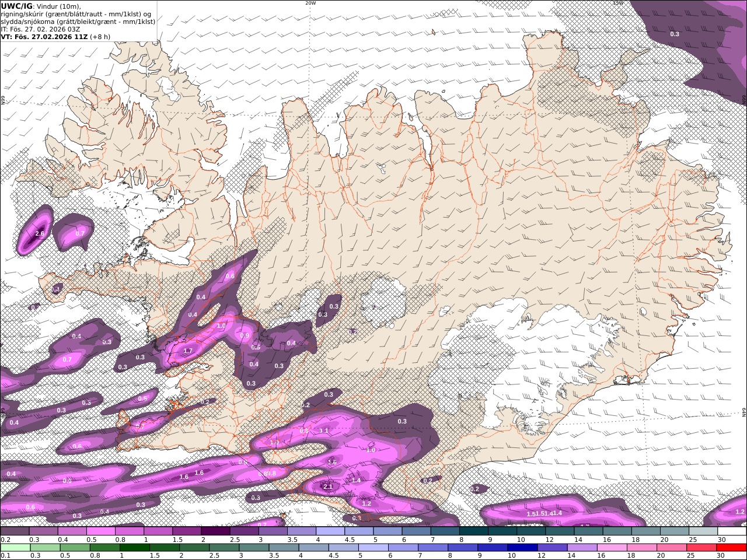Click the darkest green 1–1.5 swatch in lower legend row
Screen dimensions: 747x560
[135, 547]
